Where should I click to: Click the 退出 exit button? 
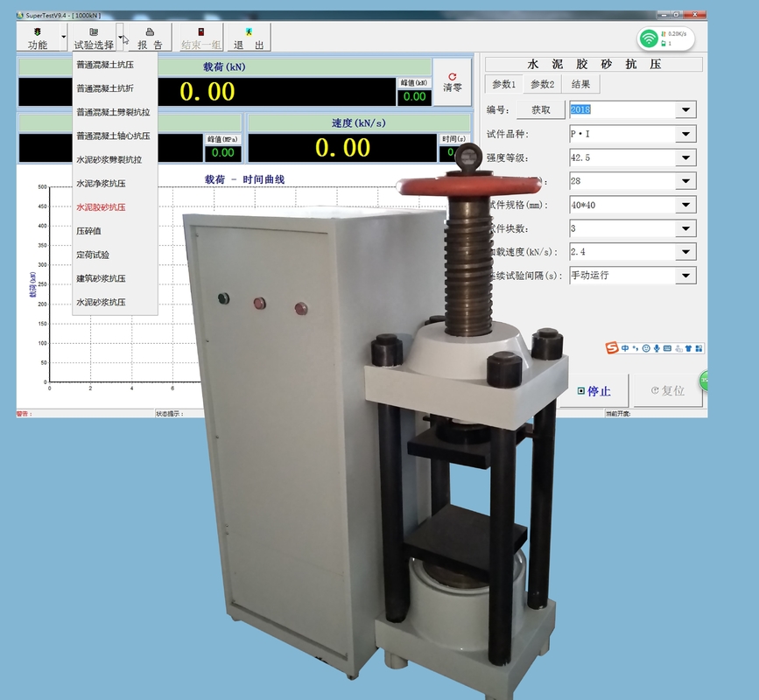point(249,38)
